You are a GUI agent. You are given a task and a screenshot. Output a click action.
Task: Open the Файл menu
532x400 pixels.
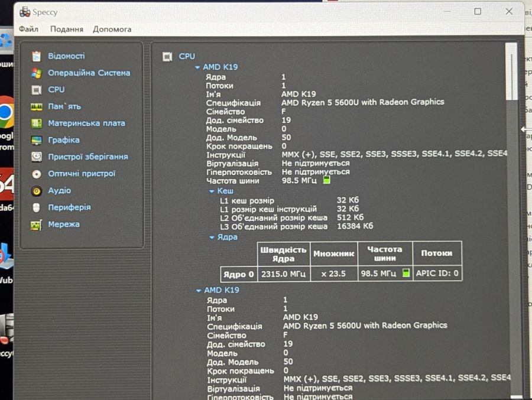[28, 29]
